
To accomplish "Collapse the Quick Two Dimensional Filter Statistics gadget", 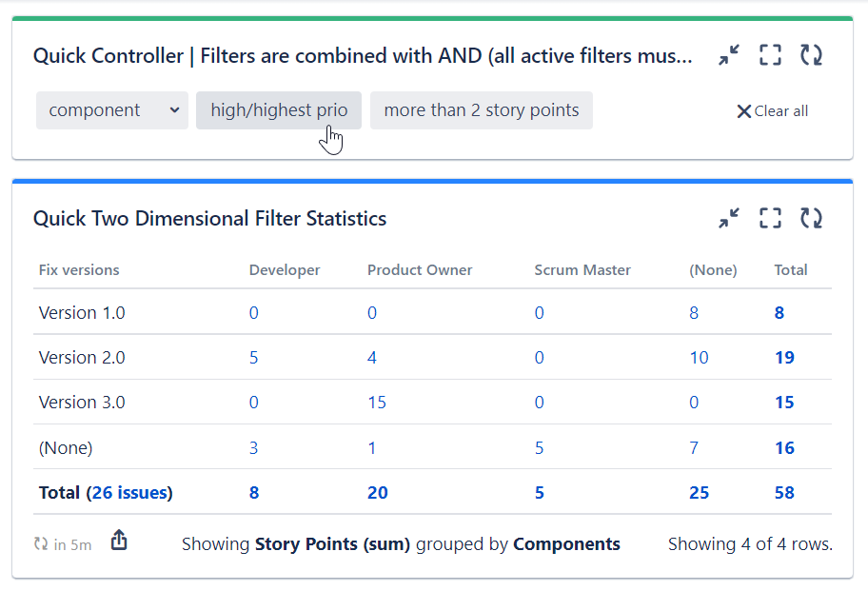I will click(729, 218).
